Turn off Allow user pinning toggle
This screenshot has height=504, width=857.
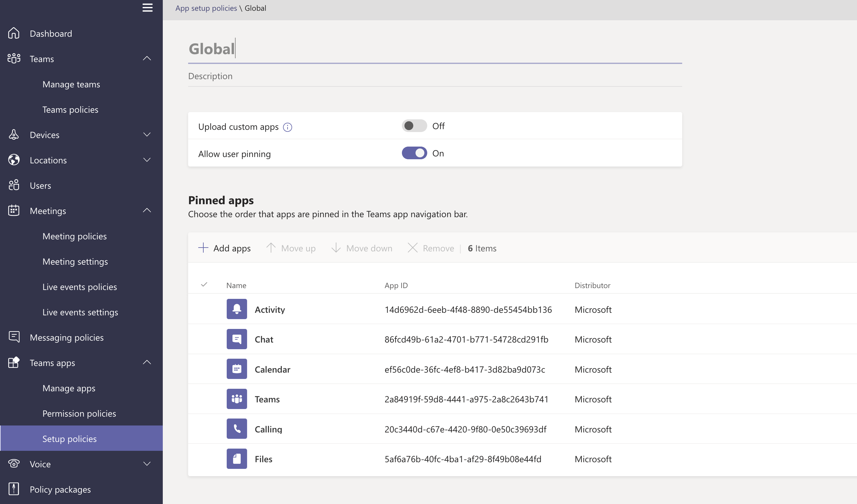pos(414,153)
